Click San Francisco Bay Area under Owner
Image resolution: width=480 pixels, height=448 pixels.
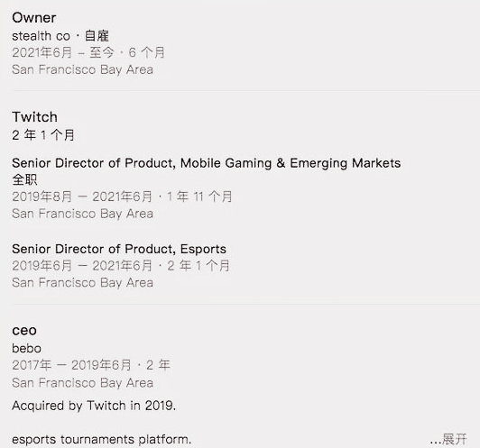[x=83, y=69]
